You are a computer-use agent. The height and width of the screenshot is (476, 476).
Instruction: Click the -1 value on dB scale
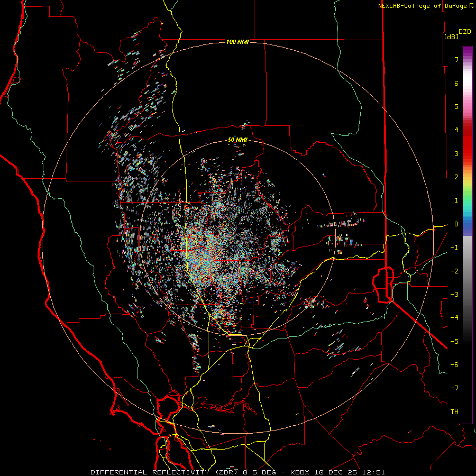pyautogui.click(x=454, y=248)
